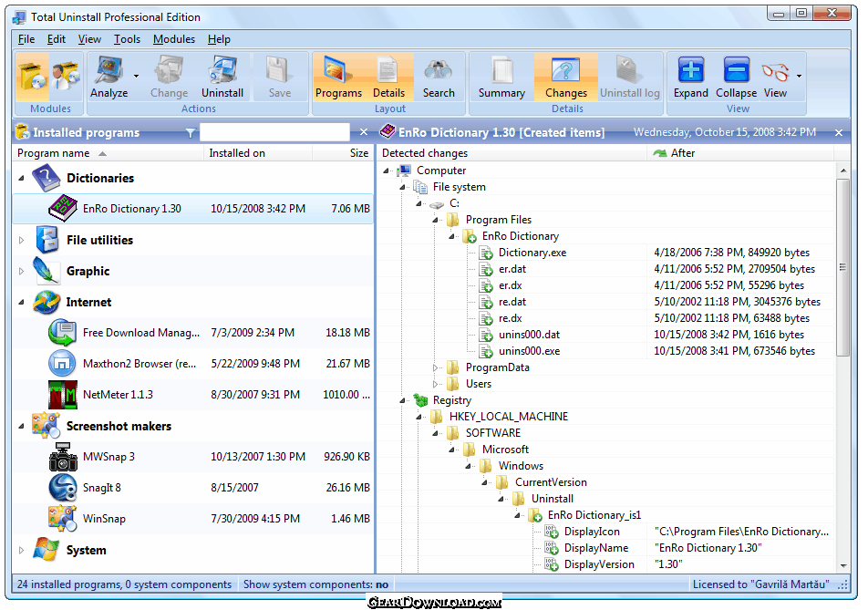
Task: Open the Modules menu
Action: (x=174, y=39)
